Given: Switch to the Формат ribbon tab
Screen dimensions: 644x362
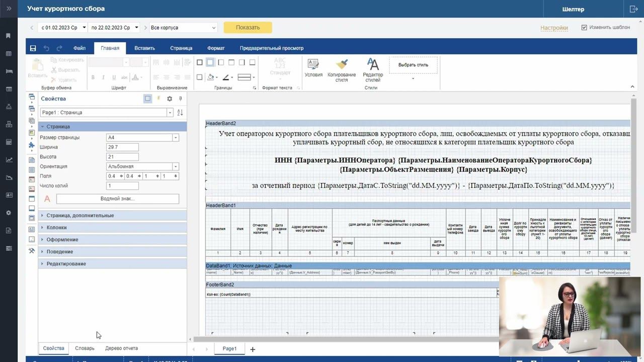Looking at the screenshot, I should [216, 48].
